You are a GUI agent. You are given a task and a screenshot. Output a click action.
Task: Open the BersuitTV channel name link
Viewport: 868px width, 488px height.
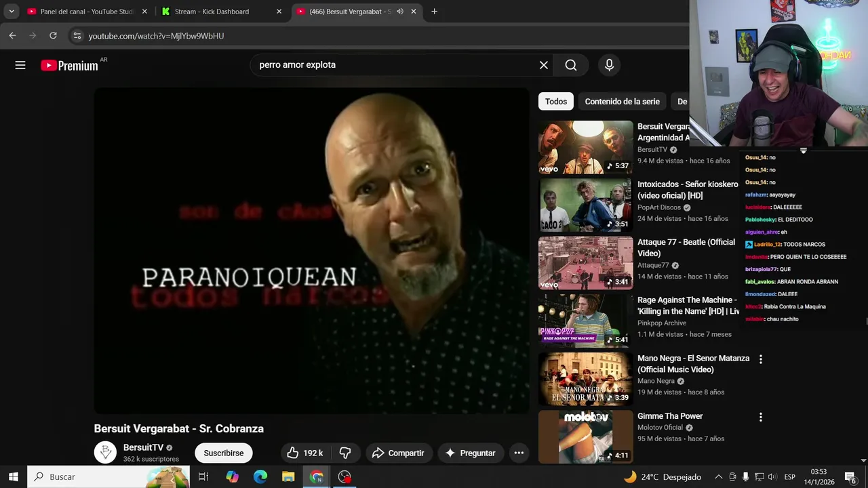143,447
